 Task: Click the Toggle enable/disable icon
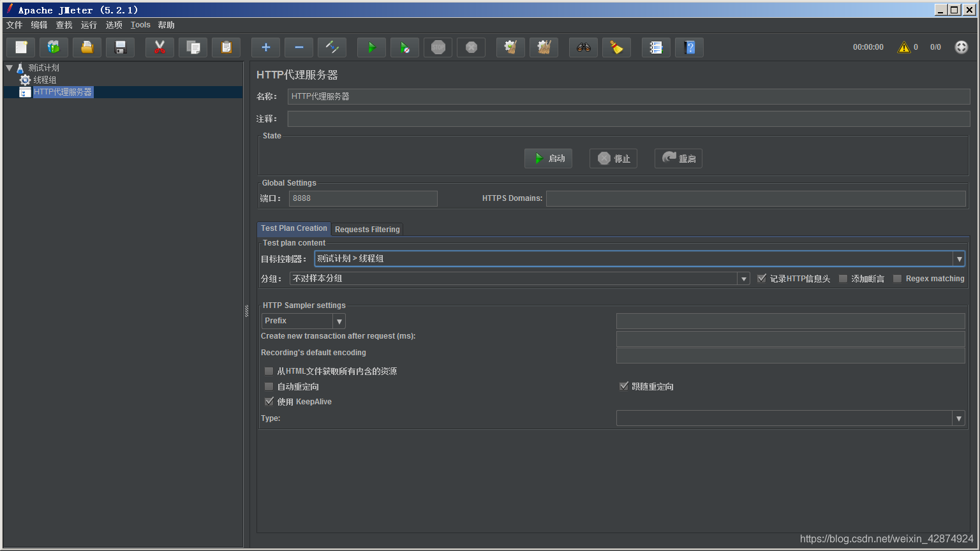(332, 47)
